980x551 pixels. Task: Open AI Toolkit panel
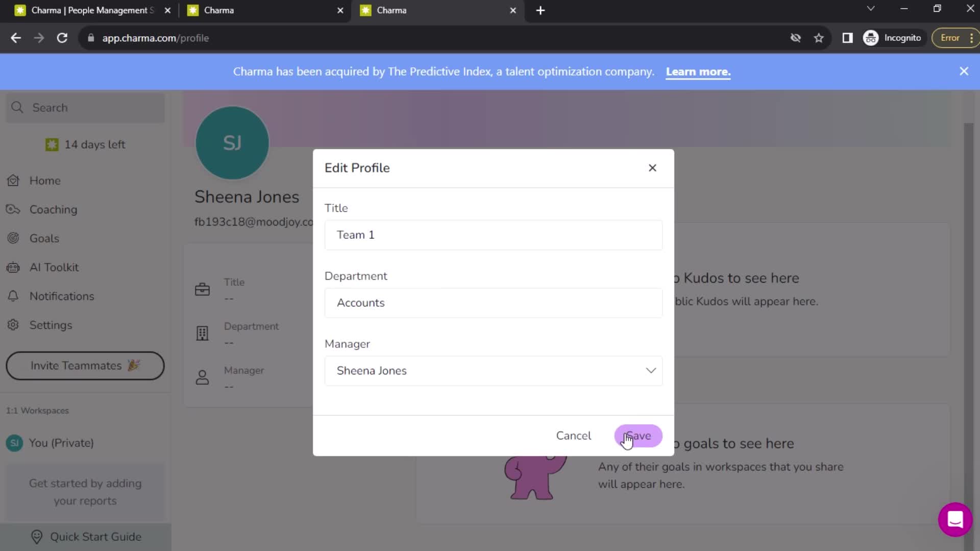point(53,267)
